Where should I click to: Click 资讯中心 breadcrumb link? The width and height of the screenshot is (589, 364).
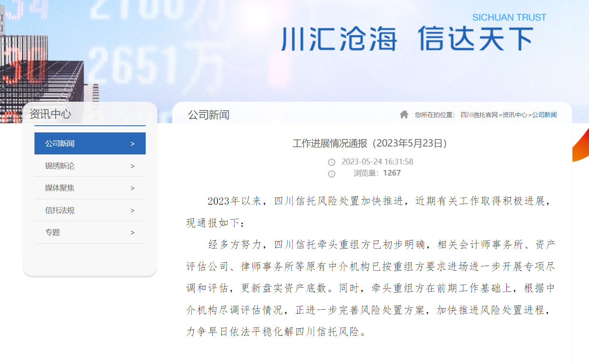click(x=515, y=115)
